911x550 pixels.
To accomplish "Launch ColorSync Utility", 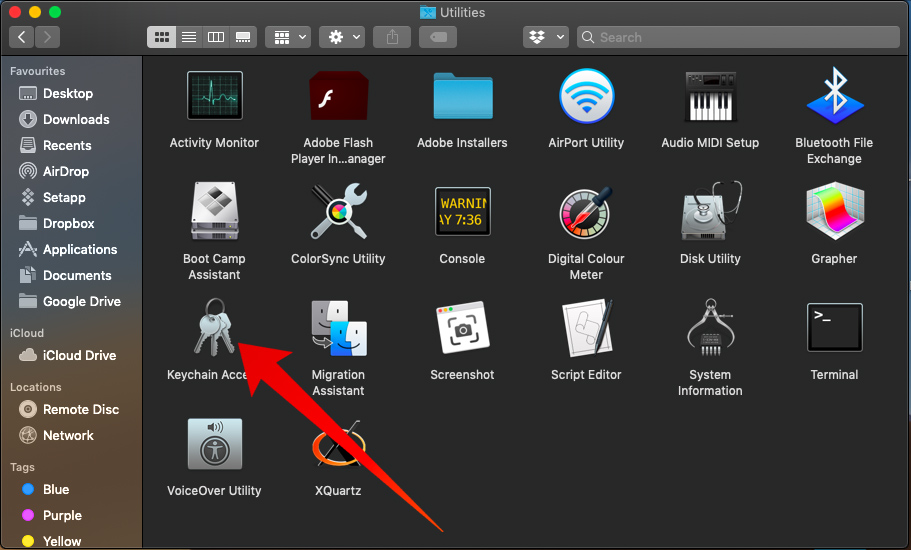I will pyautogui.click(x=338, y=211).
